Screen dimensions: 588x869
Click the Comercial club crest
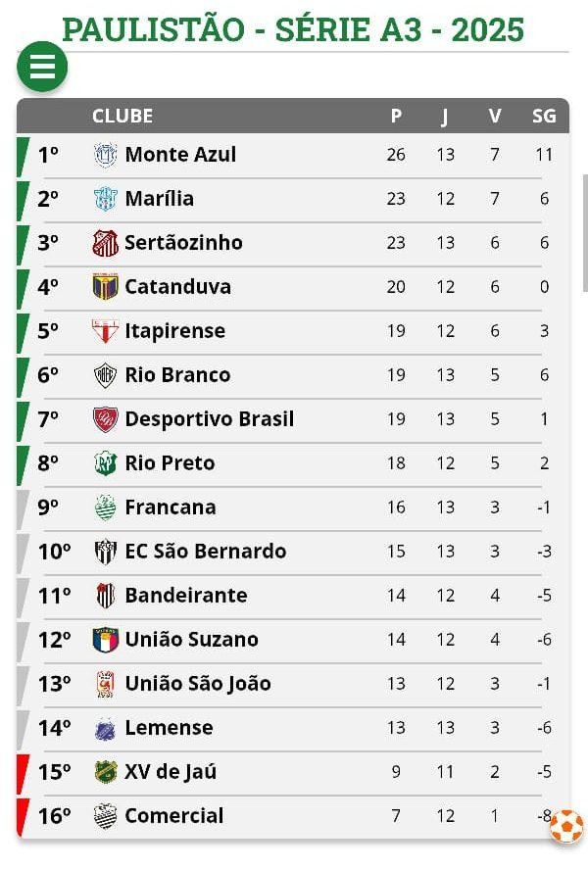[105, 816]
